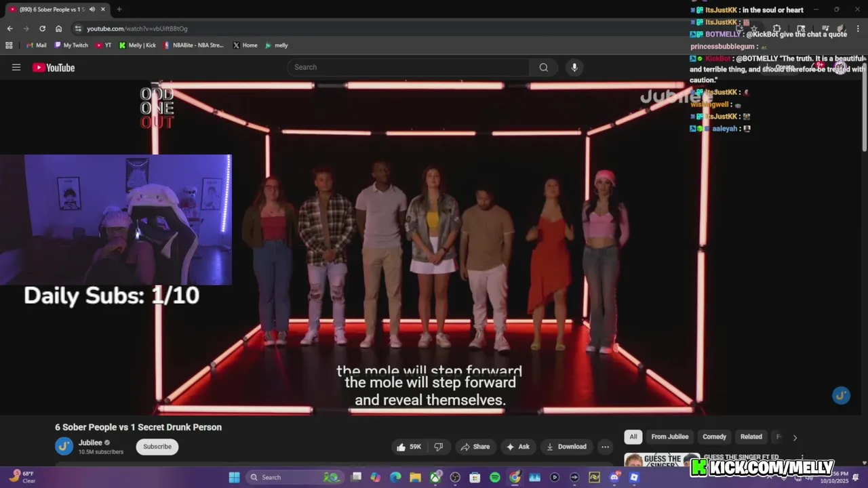Open the YT bookmark
The image size is (868, 488).
(x=104, y=45)
